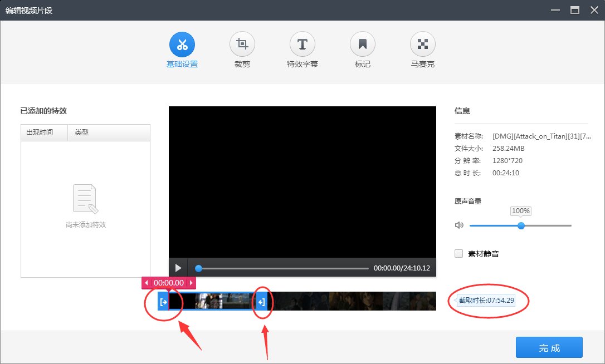Screen dimensions: 605x364
Task: Click the speaker icon beside the volume slider
Action: pyautogui.click(x=458, y=225)
